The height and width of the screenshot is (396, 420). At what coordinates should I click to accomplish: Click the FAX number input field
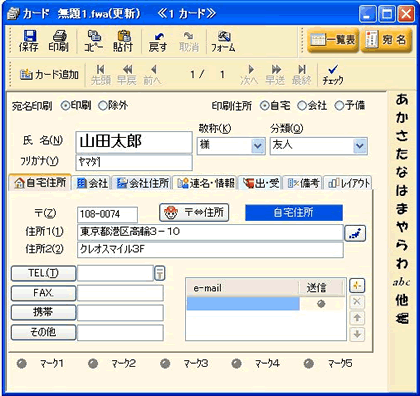click(120, 293)
